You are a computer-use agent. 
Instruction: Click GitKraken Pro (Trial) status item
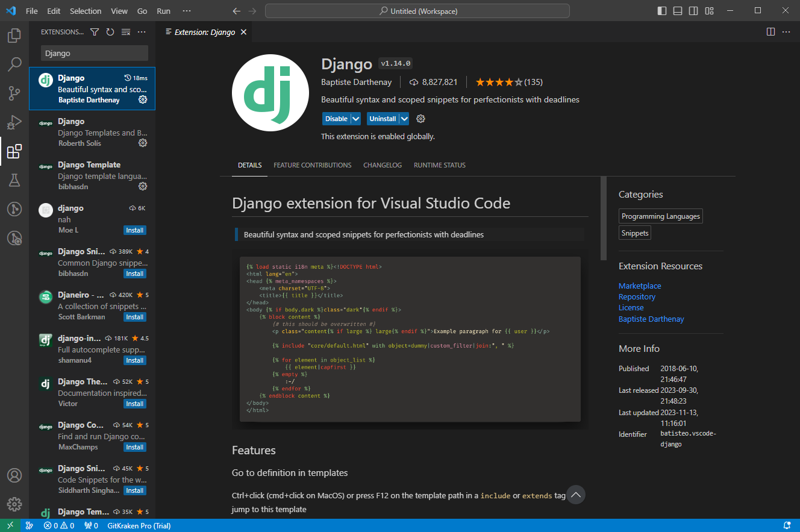(139, 525)
